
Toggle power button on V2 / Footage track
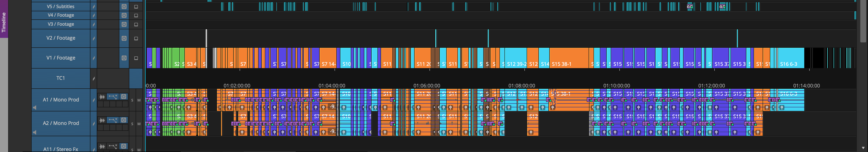(124, 38)
